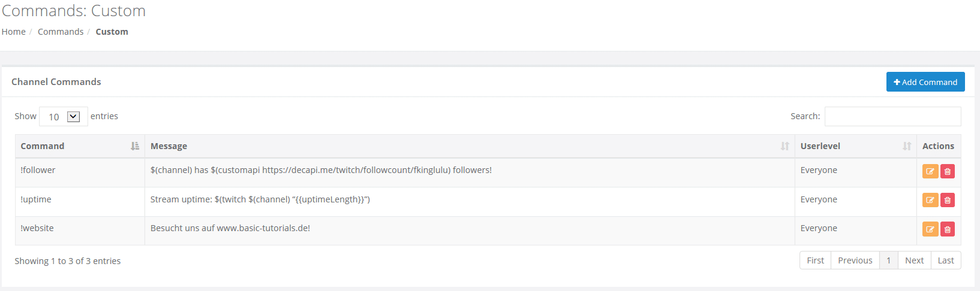Open Commands breadcrumb link
The image size is (980, 291).
click(61, 32)
